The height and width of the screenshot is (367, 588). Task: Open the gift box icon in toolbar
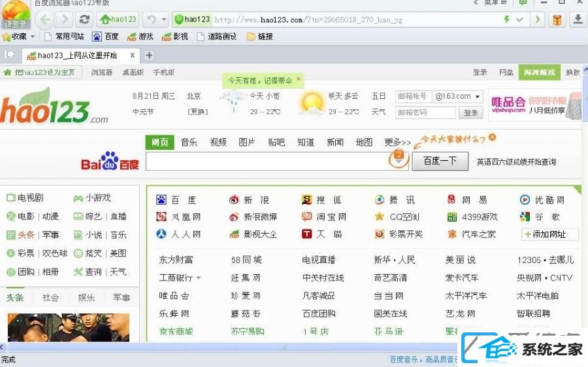click(557, 20)
